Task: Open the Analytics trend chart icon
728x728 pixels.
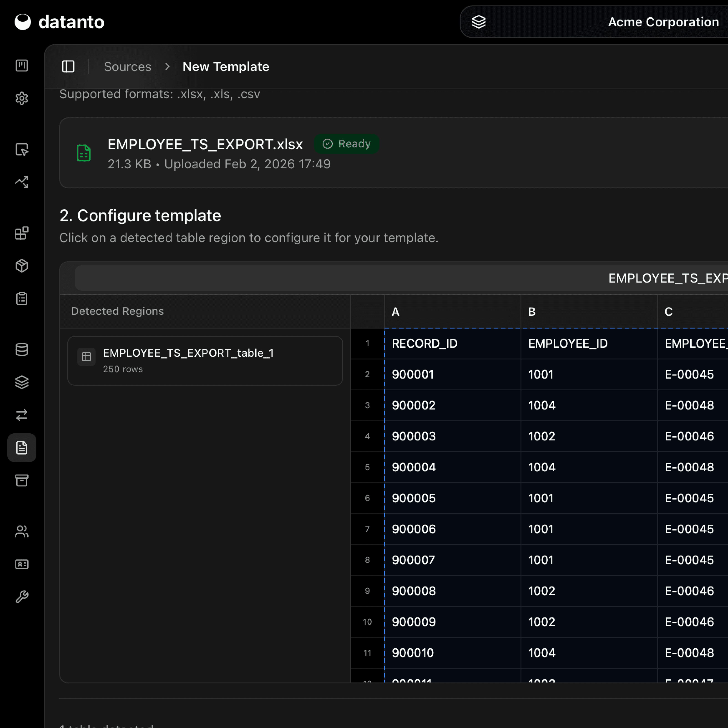Action: (x=22, y=182)
